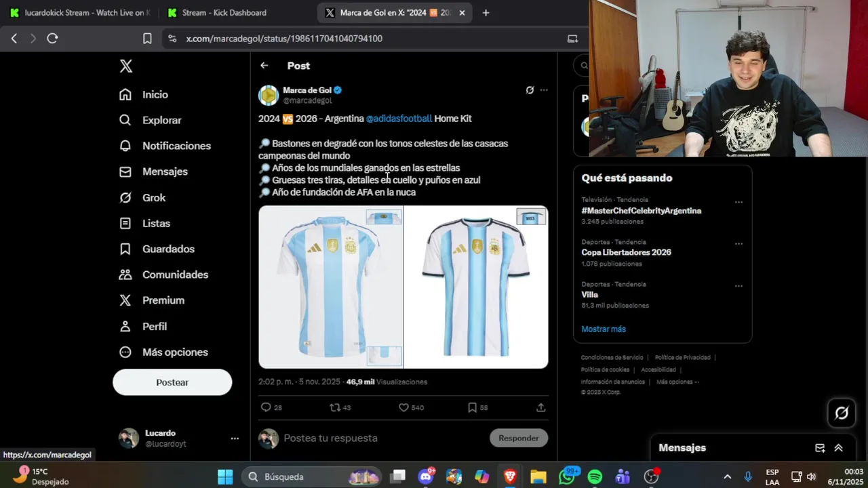Open the 2024 jersey image

click(x=331, y=287)
